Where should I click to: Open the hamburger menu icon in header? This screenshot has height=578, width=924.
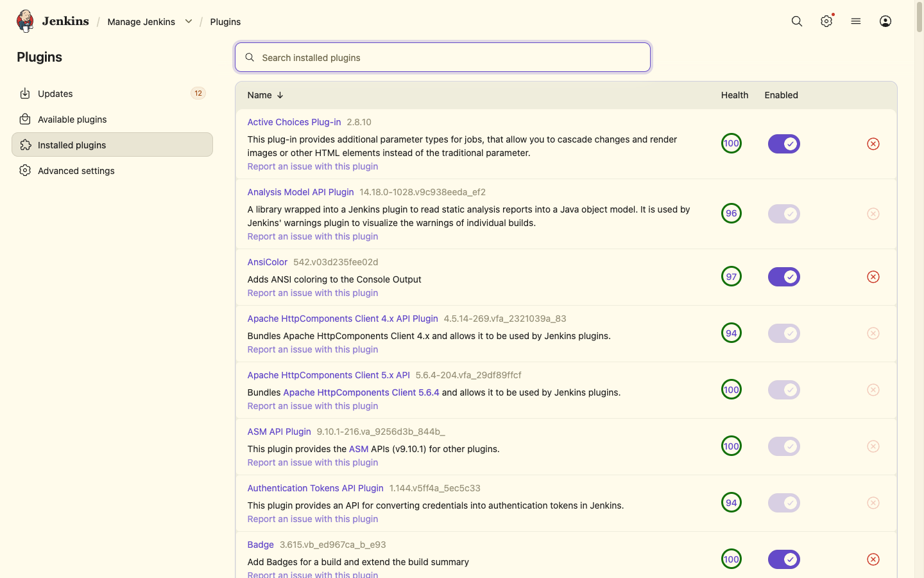point(856,21)
